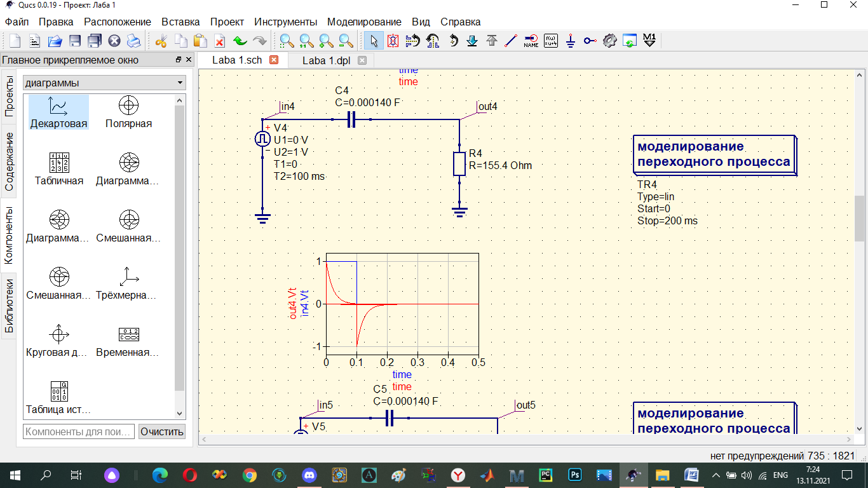Expand the диаграммы category dropdown
Image resolution: width=868 pixels, height=488 pixels.
(104, 83)
